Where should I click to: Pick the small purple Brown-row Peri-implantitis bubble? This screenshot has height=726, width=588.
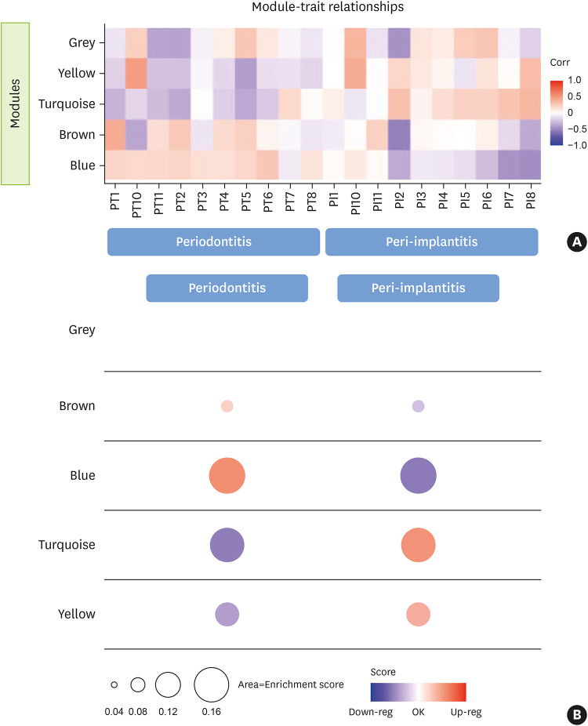418,406
